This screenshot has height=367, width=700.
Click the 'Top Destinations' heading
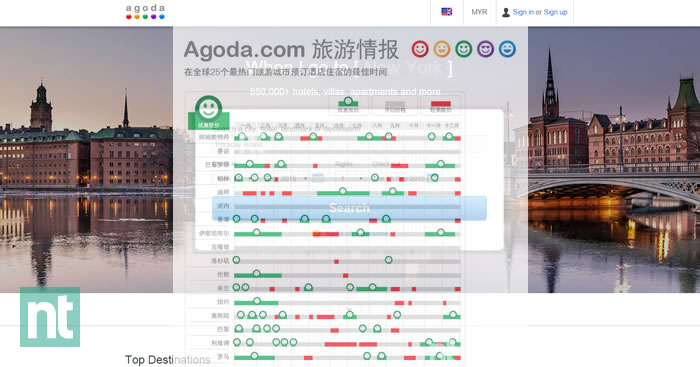pyautogui.click(x=168, y=359)
